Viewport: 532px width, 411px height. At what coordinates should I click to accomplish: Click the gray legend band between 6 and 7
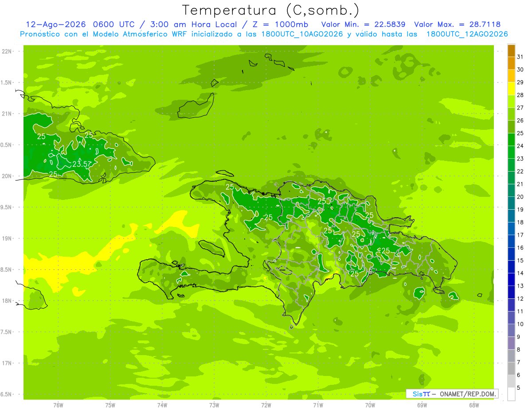(511, 369)
